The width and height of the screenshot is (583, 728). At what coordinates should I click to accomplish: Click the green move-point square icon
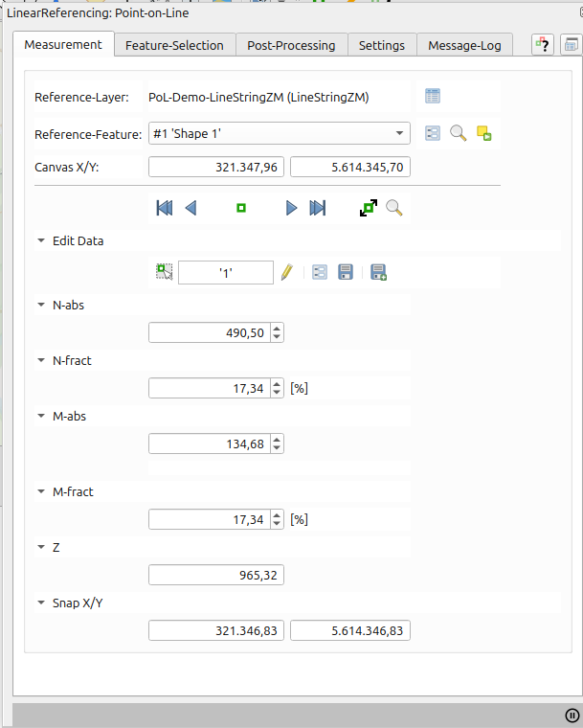(241, 208)
